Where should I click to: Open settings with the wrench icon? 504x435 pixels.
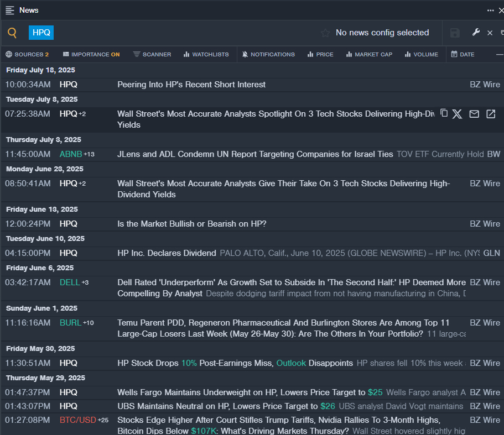[476, 32]
